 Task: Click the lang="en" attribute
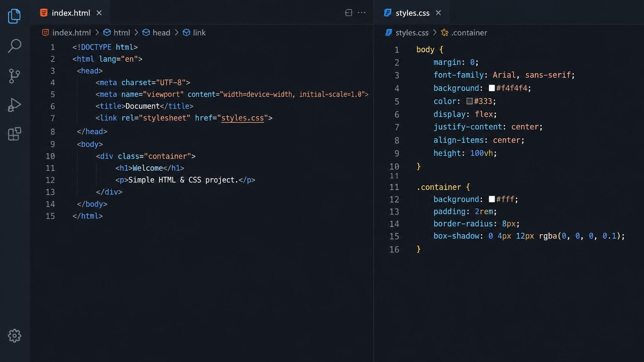point(118,59)
